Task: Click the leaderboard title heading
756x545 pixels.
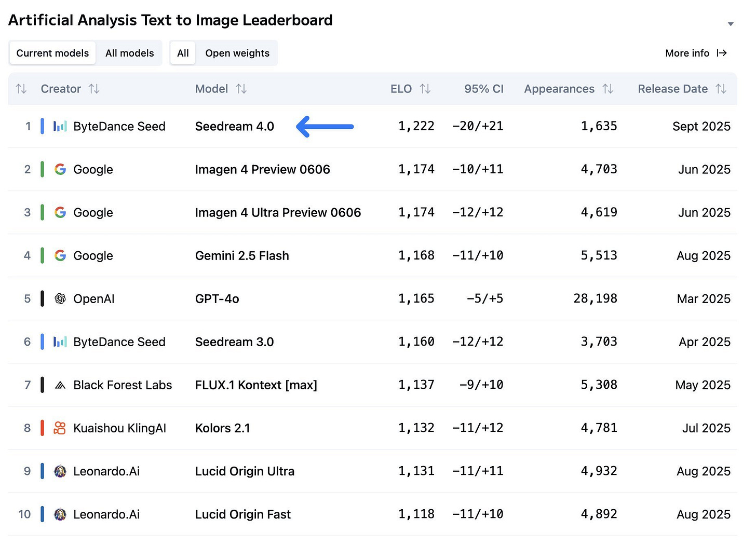Action: [170, 20]
